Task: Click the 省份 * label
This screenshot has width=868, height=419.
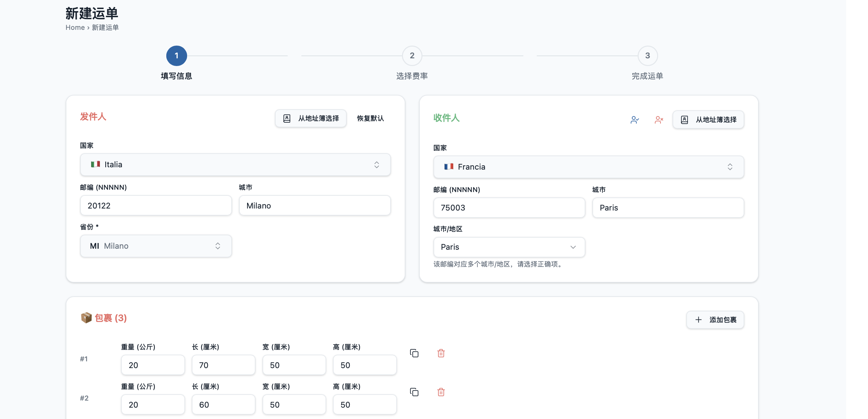Action: point(89,227)
